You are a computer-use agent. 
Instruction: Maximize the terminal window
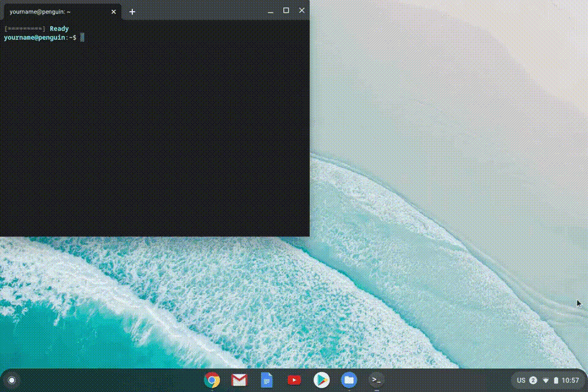point(286,10)
